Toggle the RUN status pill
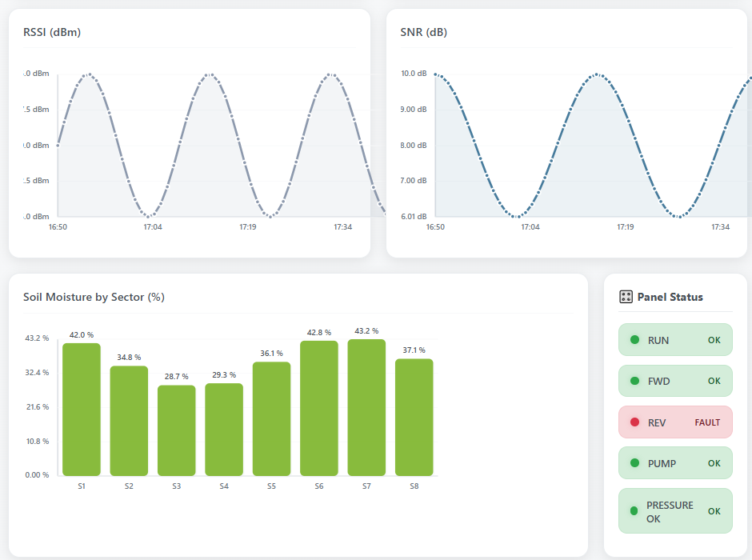752x560 pixels. [x=675, y=339]
